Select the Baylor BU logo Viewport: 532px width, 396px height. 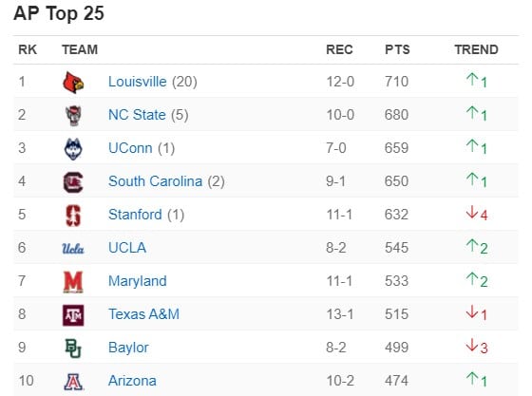pos(73,349)
